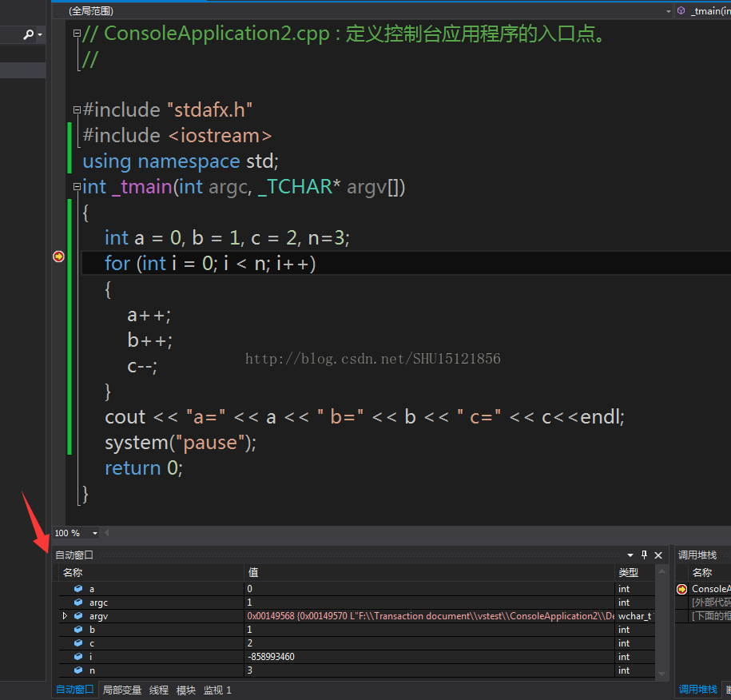This screenshot has width=731, height=700.
Task: Click the left arrow of the horizontal scrollbar
Action: pos(107,532)
